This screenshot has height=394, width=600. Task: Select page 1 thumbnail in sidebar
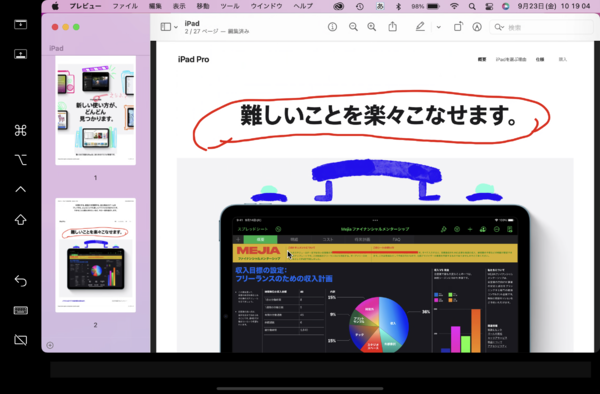pos(95,111)
